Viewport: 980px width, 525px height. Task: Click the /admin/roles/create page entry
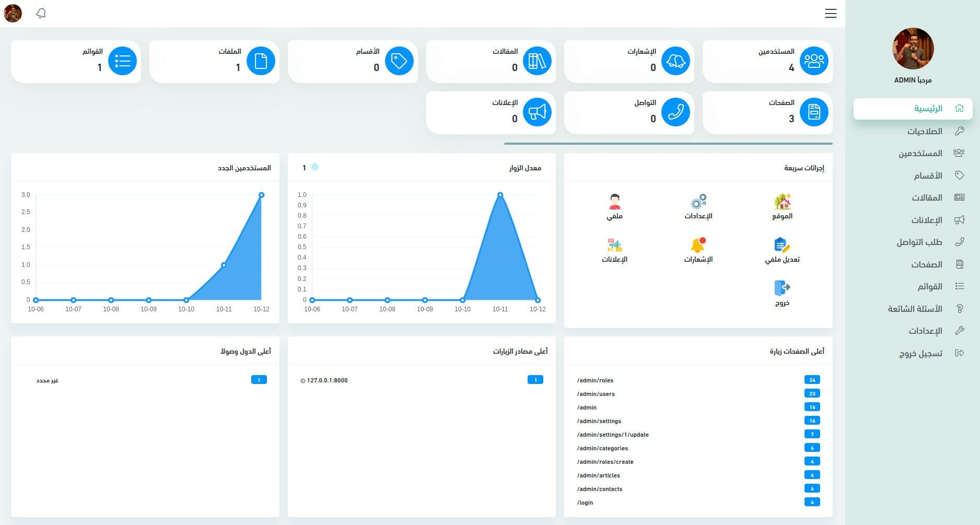[605, 462]
